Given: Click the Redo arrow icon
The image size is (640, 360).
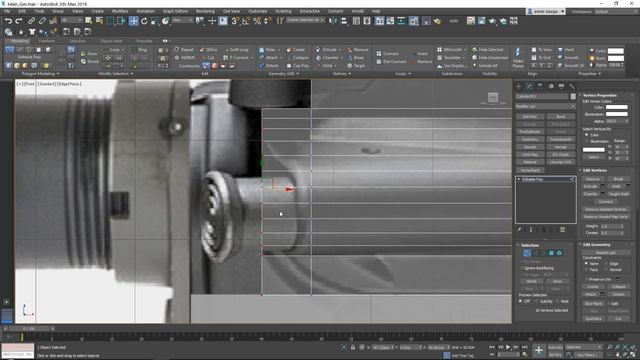Looking at the screenshot, I should (x=19, y=21).
